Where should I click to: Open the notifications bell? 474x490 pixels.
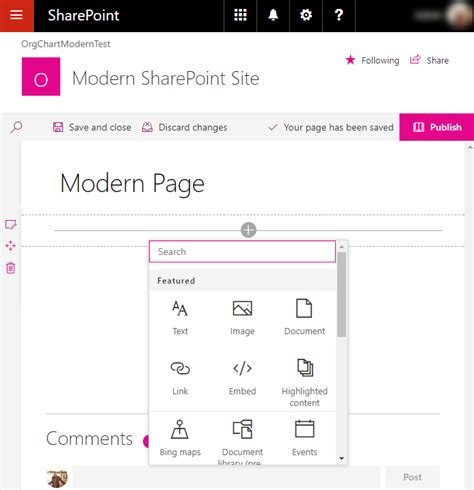(273, 15)
